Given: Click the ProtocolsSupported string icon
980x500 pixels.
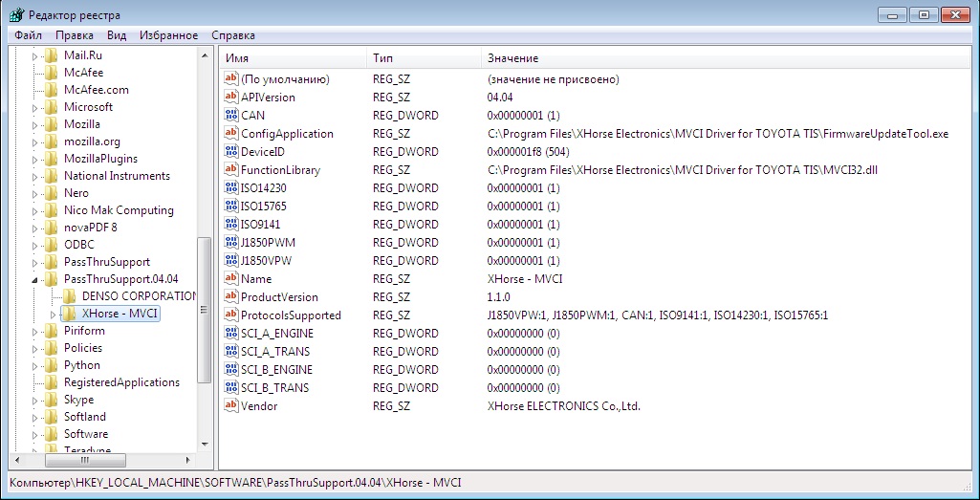Looking at the screenshot, I should [231, 315].
